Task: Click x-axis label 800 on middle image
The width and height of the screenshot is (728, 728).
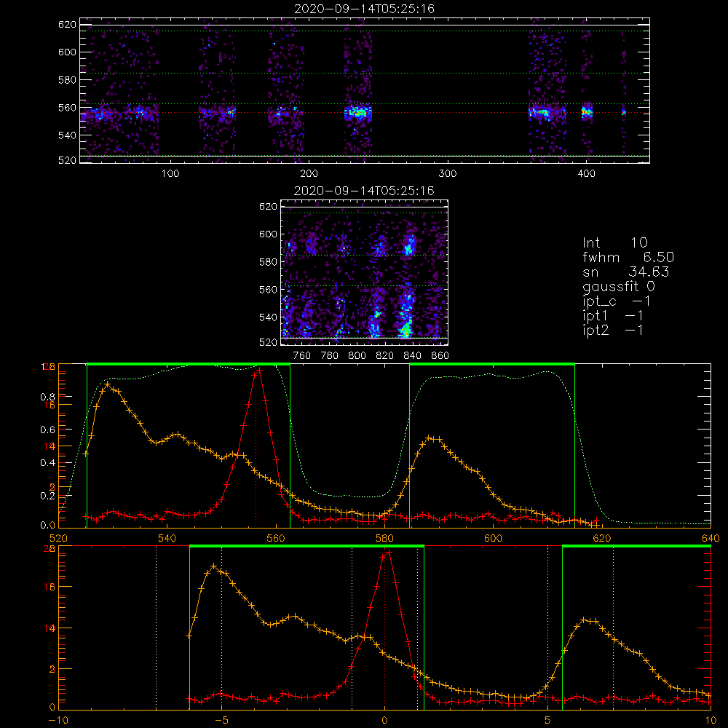Action: 357,356
